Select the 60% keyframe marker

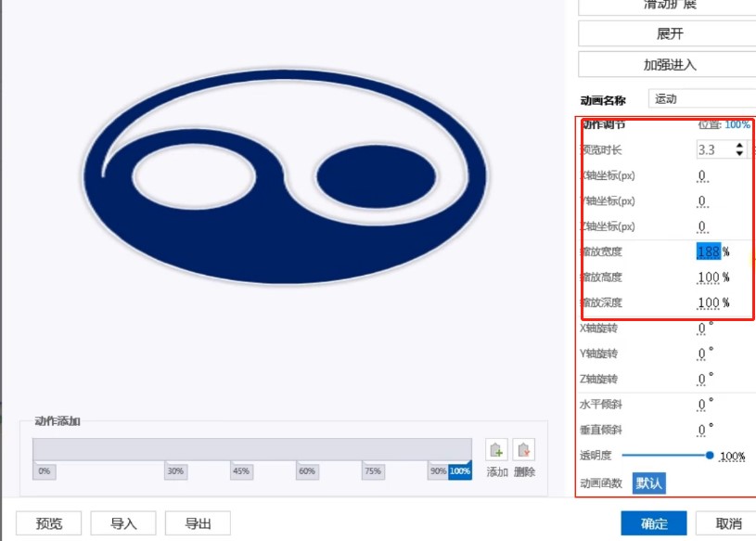coord(307,471)
